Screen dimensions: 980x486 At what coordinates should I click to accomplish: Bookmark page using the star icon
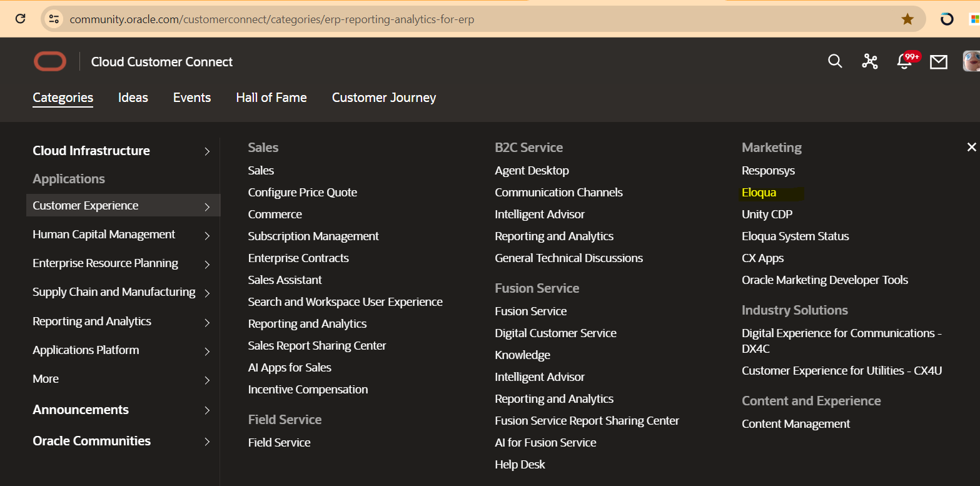point(907,19)
